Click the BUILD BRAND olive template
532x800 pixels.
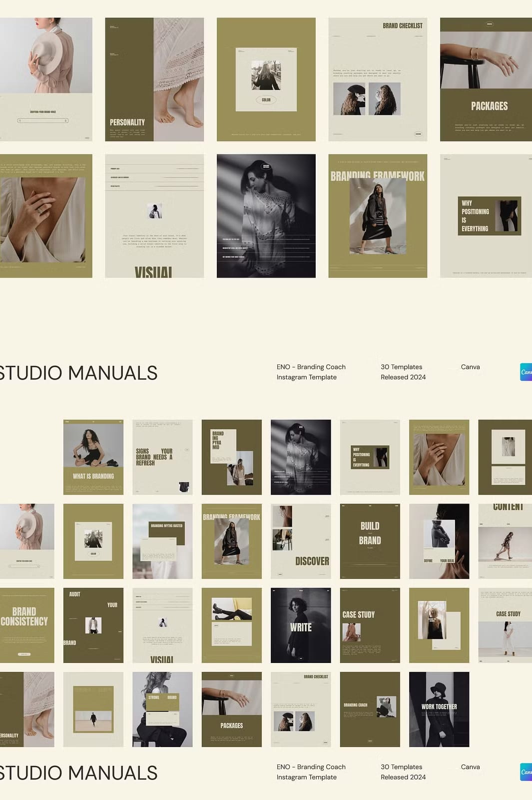370,541
